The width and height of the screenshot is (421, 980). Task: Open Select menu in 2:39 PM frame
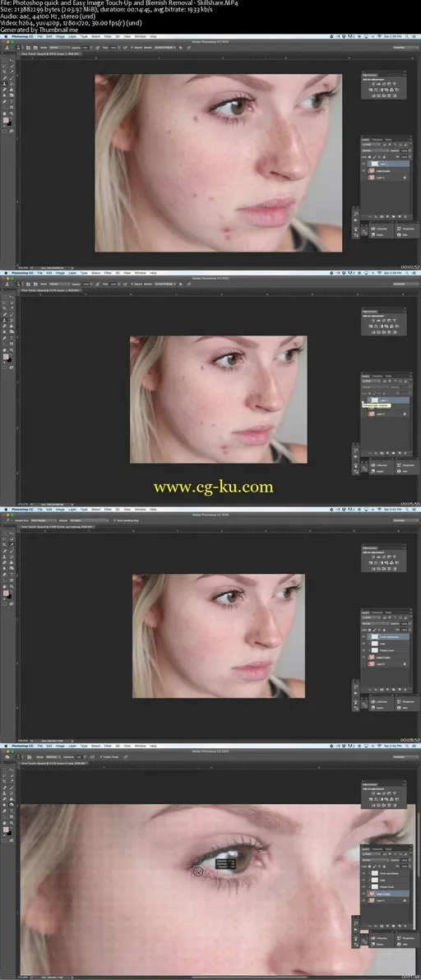click(95, 273)
